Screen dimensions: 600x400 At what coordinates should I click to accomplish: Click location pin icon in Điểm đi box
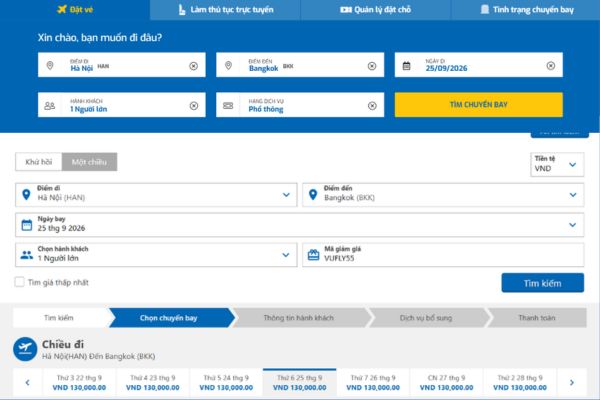coord(50,65)
